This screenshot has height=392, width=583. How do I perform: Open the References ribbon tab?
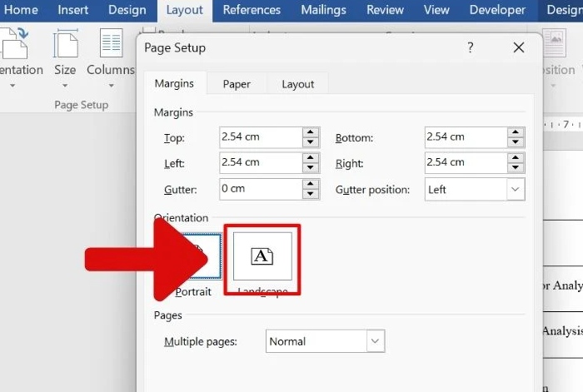point(252,10)
